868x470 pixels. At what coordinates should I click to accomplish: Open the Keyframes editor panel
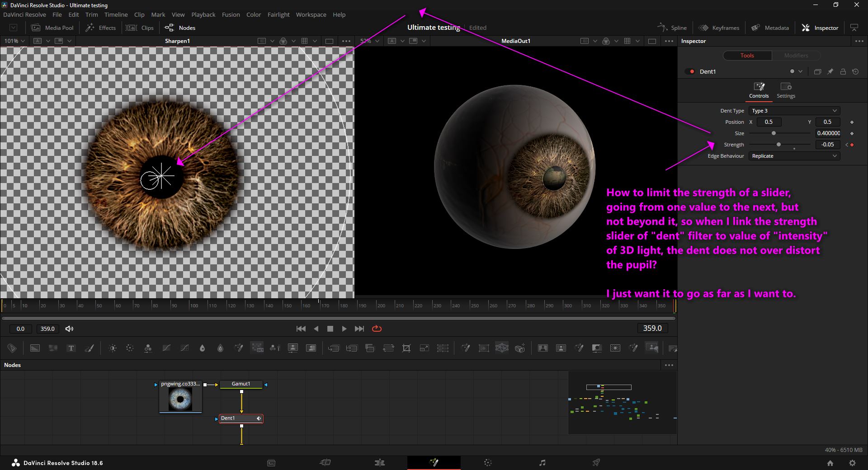point(719,28)
